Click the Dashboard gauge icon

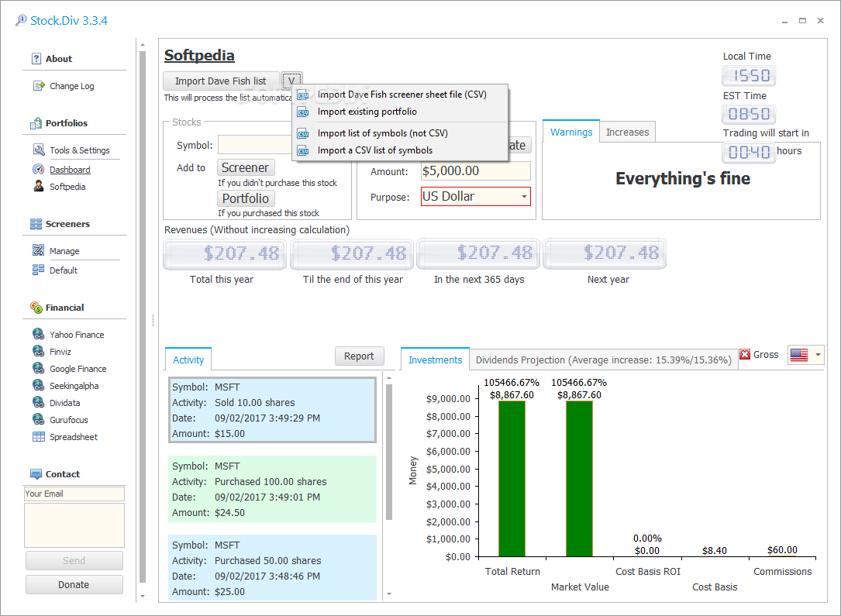click(x=39, y=170)
